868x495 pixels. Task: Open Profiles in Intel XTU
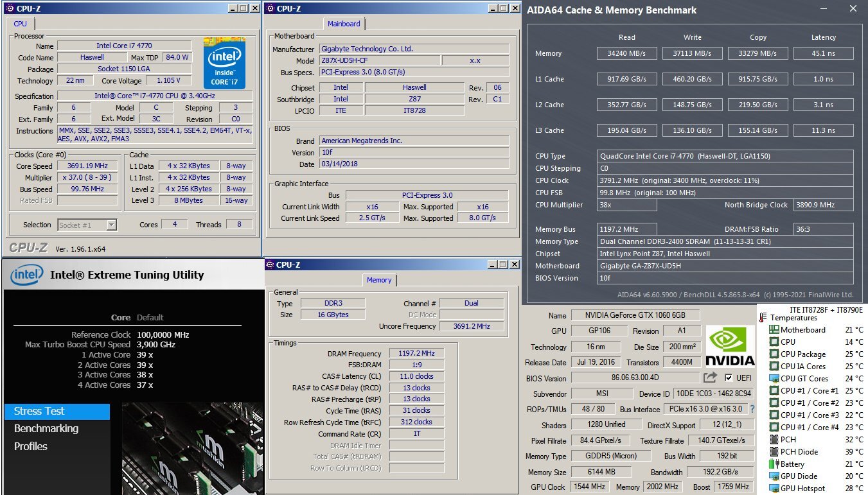[31, 446]
